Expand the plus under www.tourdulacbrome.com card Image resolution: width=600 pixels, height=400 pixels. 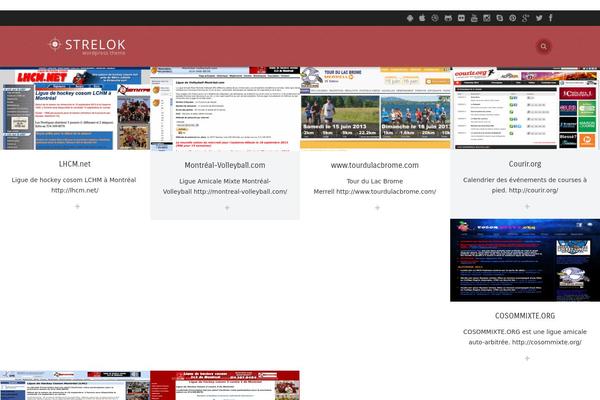click(x=377, y=207)
